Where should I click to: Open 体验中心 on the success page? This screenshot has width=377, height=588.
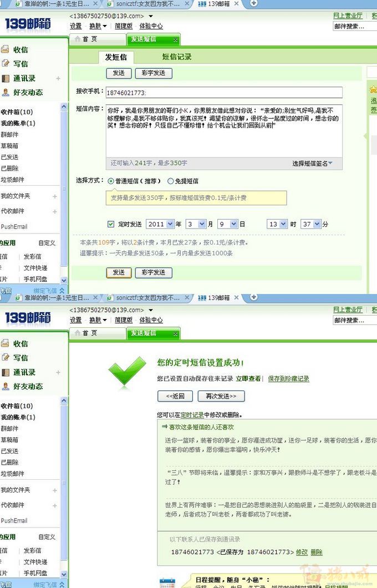151,320
